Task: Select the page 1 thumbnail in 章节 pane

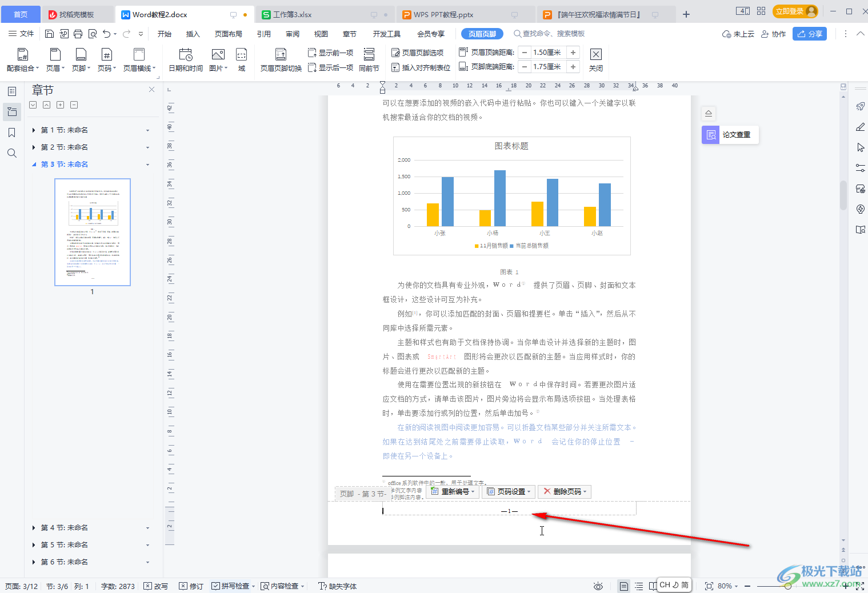Action: 93,232
